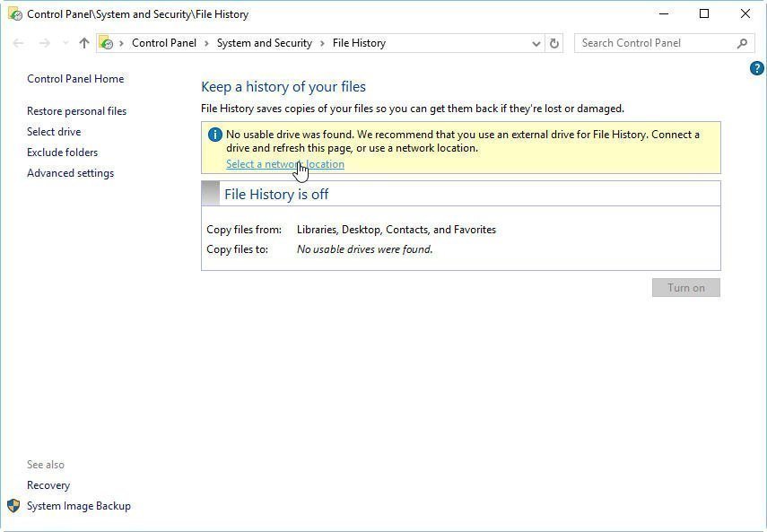Expand chevron after System and Security
Screen dimensions: 767x532
[322, 43]
